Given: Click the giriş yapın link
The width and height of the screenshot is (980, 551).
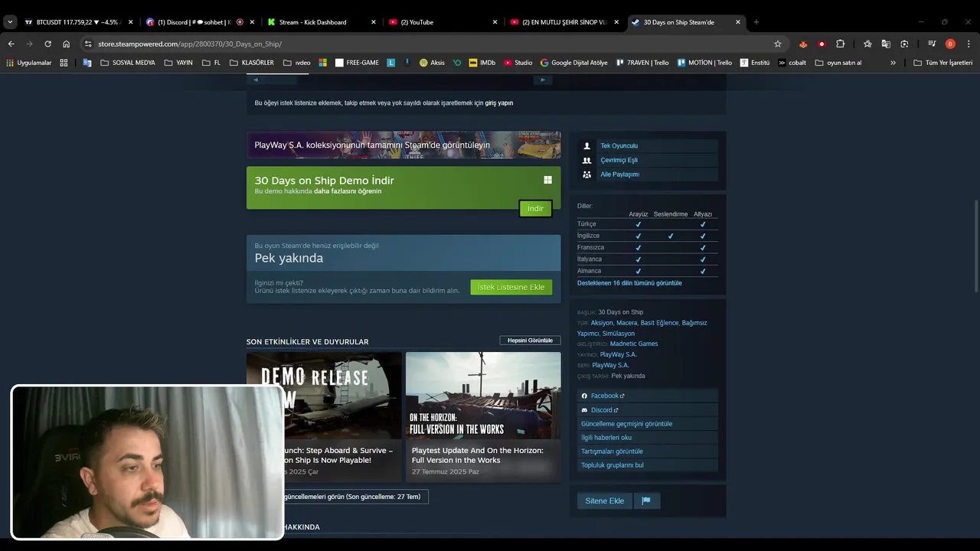Looking at the screenshot, I should pyautogui.click(x=499, y=103).
